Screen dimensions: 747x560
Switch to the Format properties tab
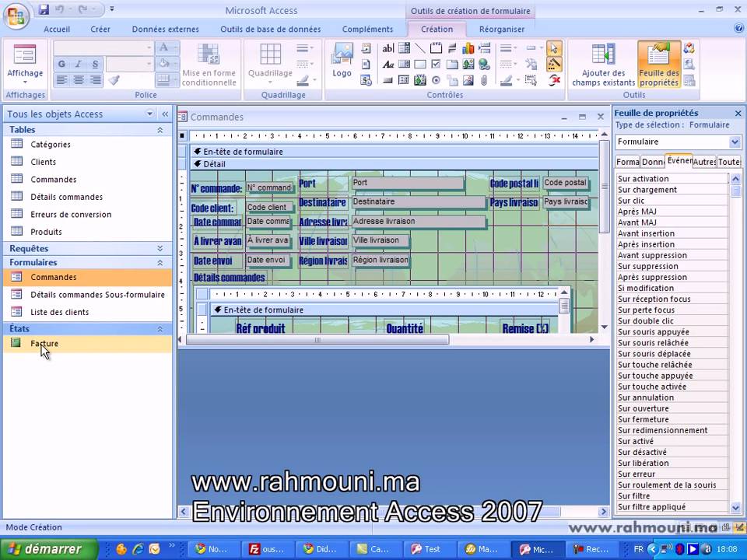[627, 162]
